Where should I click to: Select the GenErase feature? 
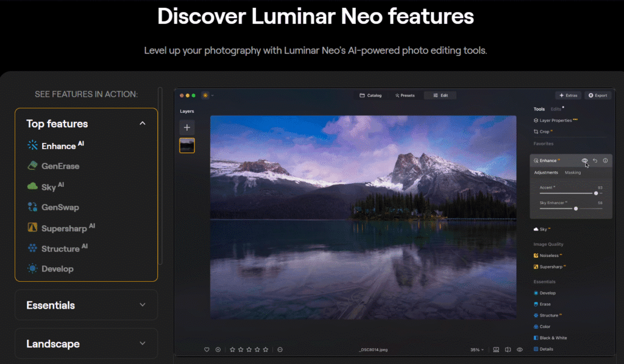[54, 166]
